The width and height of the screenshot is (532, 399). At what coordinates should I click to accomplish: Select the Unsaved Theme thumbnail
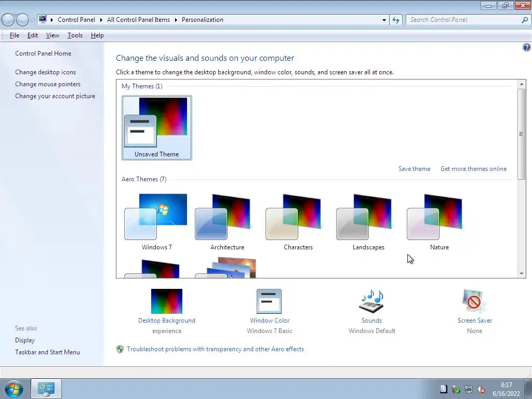[x=156, y=128]
